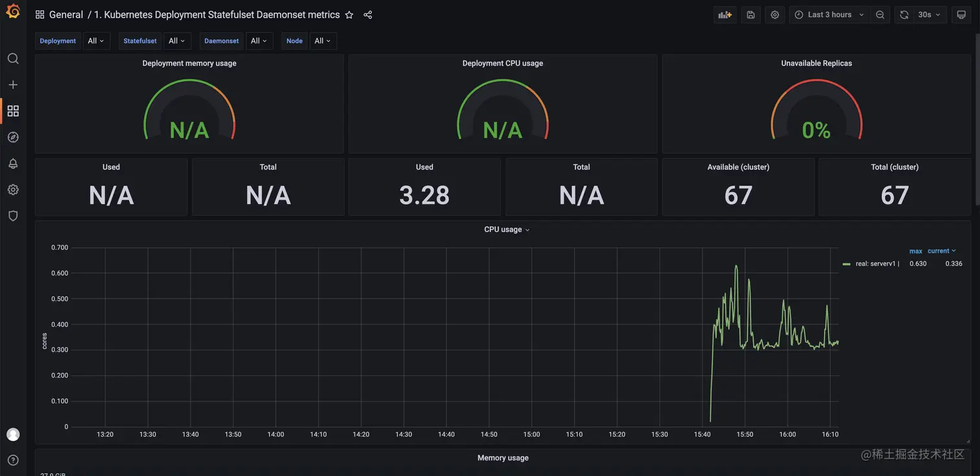Sort legend by max column
The width and height of the screenshot is (980, 476).
tap(916, 251)
